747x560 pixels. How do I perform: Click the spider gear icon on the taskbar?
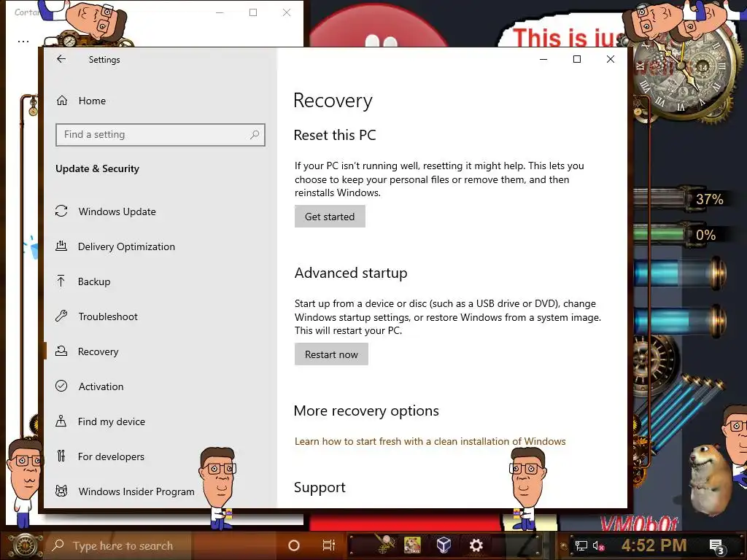[384, 545]
